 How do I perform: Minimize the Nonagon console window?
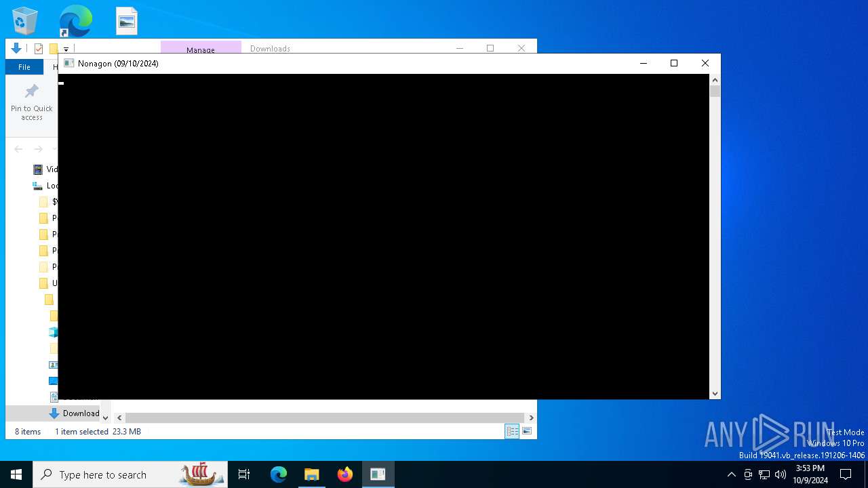(643, 63)
